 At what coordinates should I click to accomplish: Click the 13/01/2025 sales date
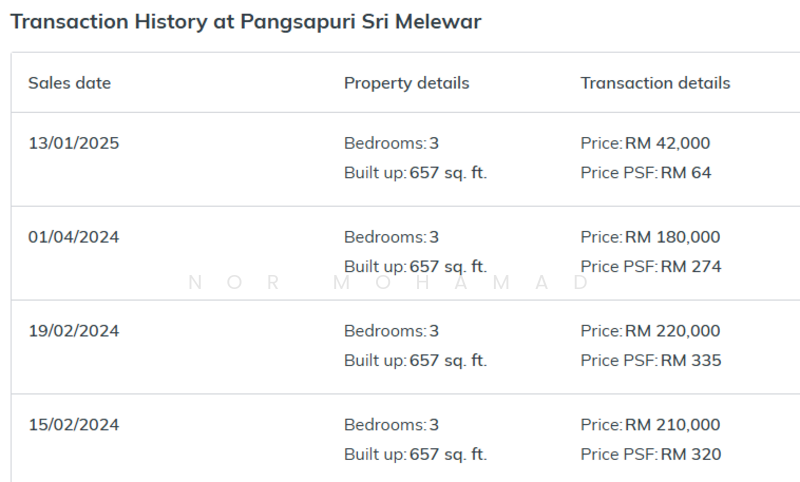73,143
